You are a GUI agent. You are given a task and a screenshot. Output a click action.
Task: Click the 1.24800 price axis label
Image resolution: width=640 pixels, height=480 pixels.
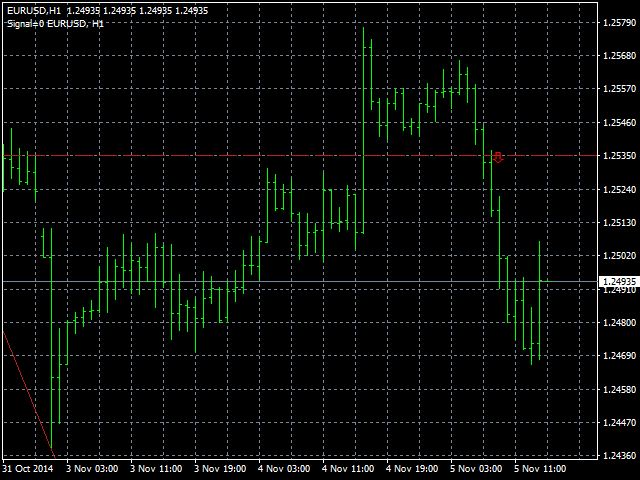point(619,323)
